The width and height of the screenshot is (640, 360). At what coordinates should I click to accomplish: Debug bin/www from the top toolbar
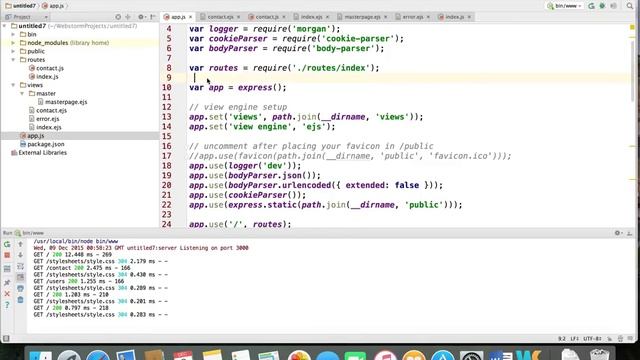click(x=602, y=6)
